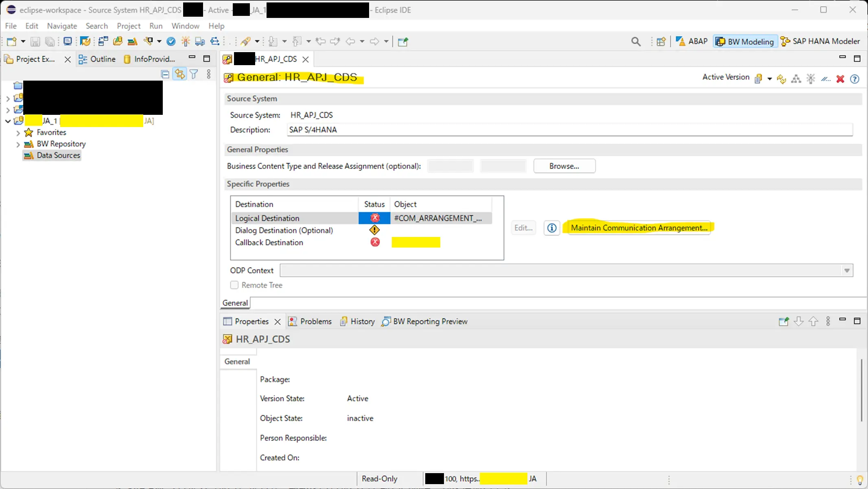868x489 pixels.
Task: Click the transformation/data flow toolbar icon
Action: [x=103, y=41]
